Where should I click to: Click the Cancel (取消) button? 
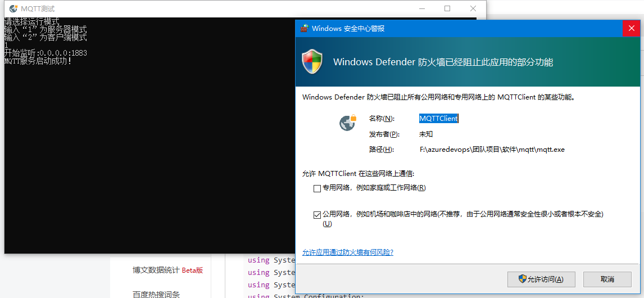coord(607,279)
